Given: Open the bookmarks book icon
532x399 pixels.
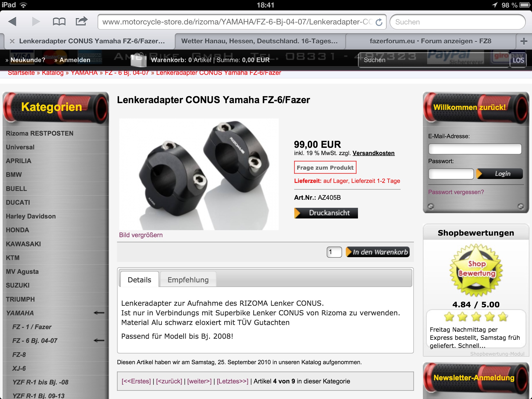Looking at the screenshot, I should point(59,22).
